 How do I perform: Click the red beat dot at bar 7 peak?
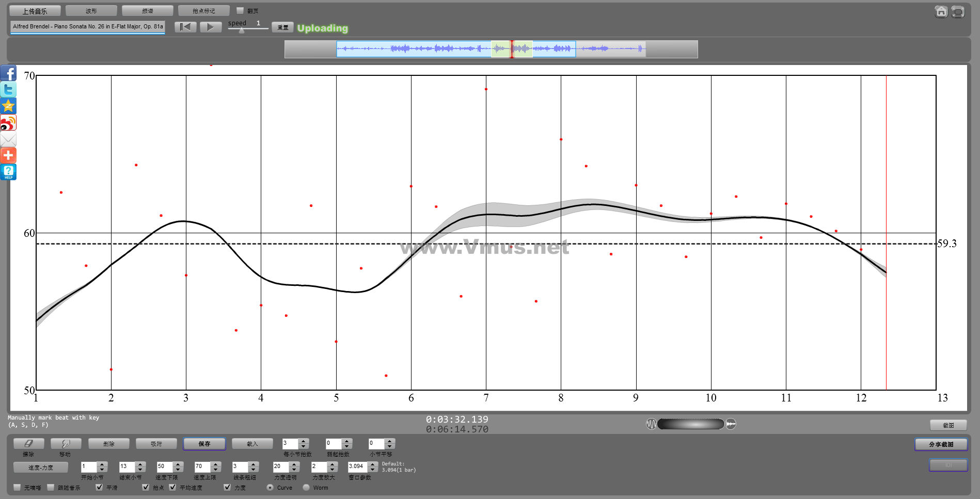(486, 89)
